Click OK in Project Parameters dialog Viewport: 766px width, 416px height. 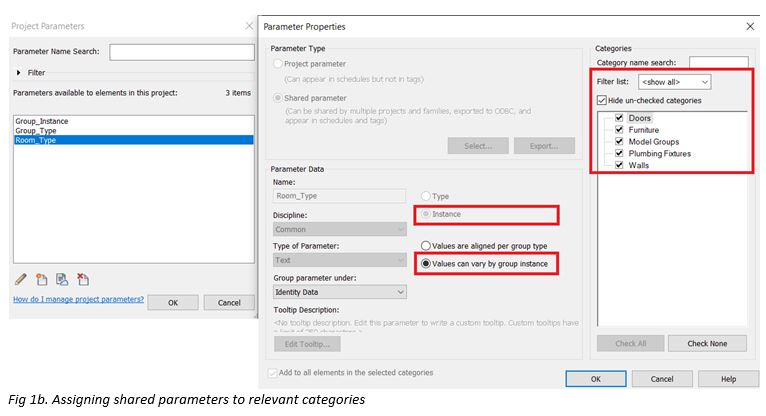tap(173, 303)
